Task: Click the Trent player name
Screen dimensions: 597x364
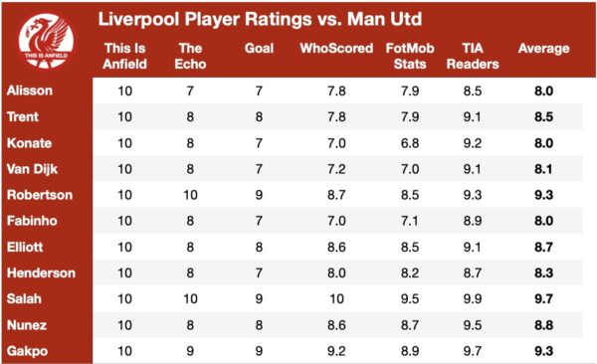Action: point(23,116)
